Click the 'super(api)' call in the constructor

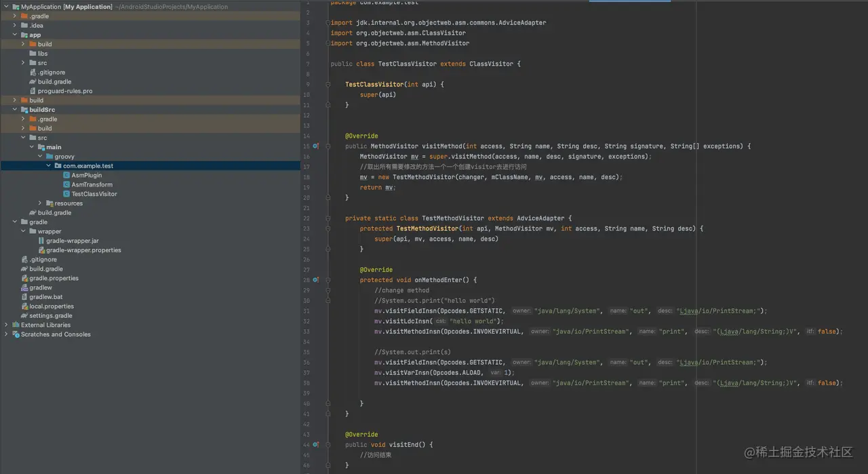(x=378, y=95)
